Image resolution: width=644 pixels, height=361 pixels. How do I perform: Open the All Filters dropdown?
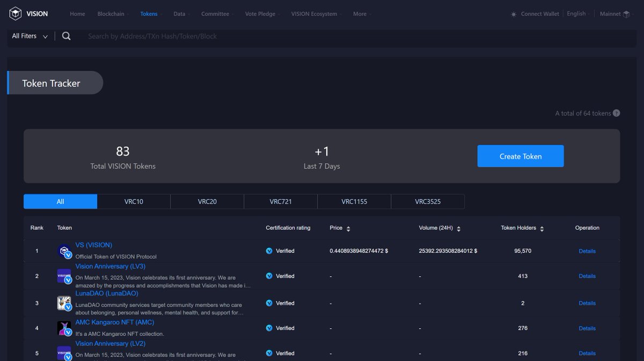tap(30, 36)
